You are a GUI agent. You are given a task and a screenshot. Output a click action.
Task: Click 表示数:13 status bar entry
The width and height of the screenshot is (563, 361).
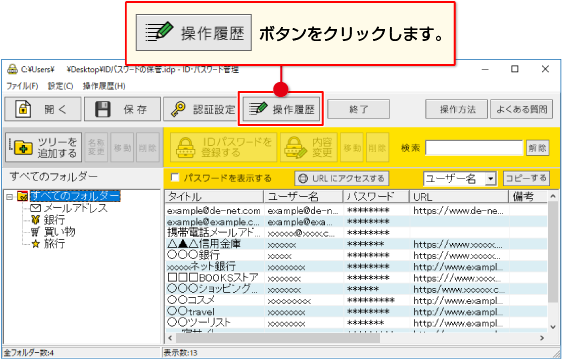180,353
